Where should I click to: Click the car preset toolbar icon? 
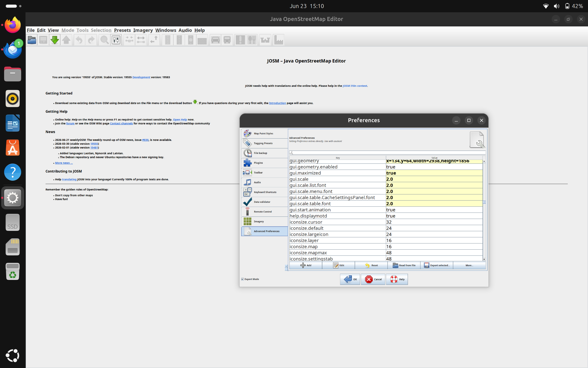pyautogui.click(x=216, y=40)
